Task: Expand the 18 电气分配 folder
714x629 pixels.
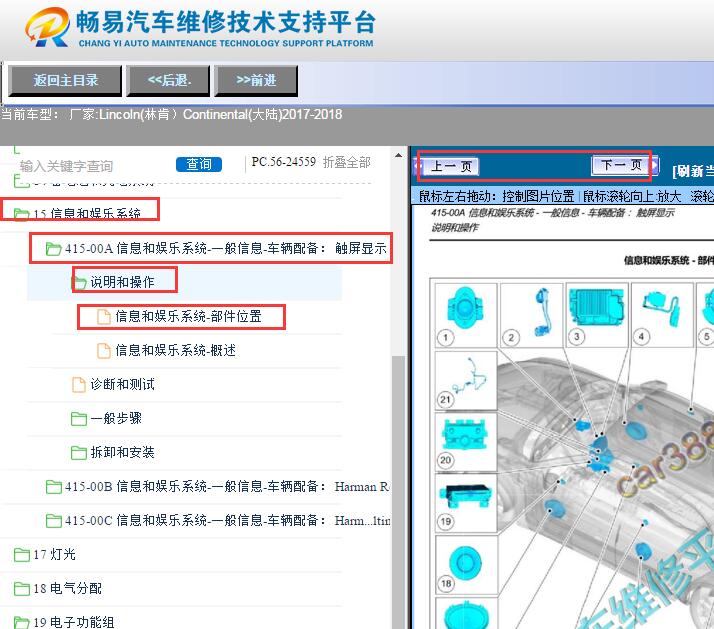Action: [58, 588]
